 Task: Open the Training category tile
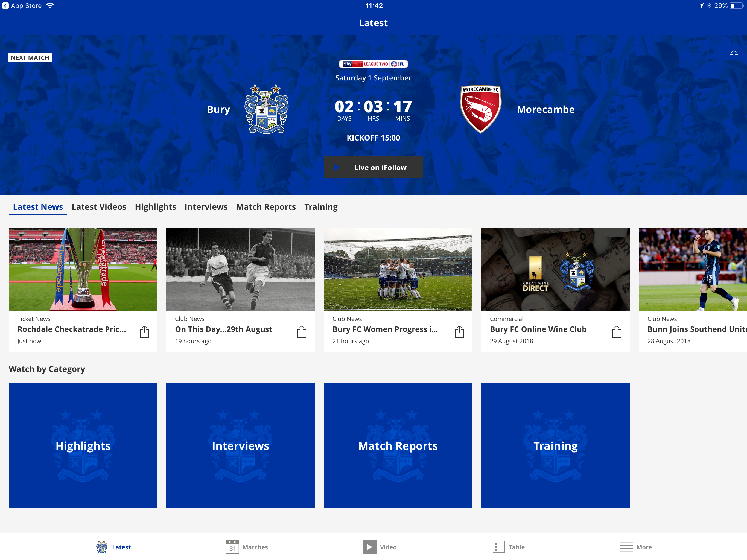tap(556, 445)
